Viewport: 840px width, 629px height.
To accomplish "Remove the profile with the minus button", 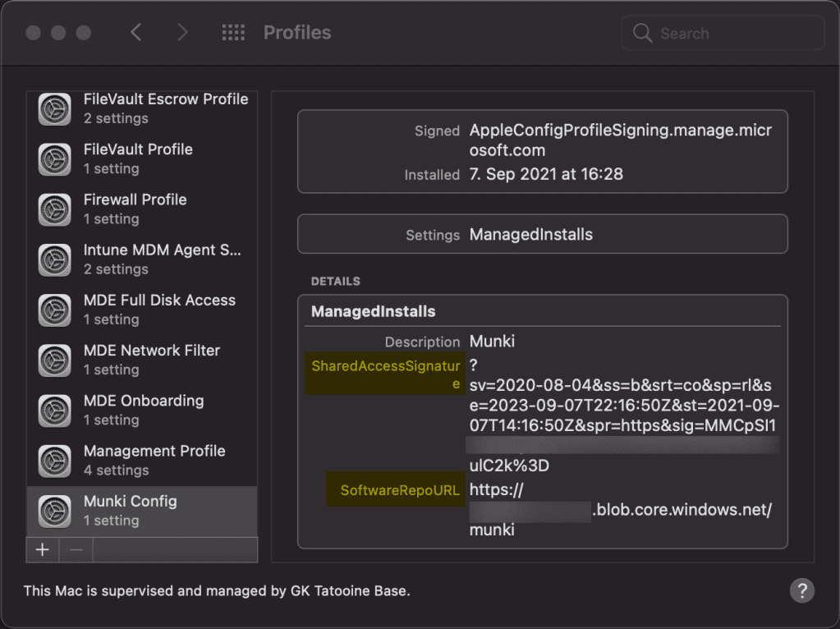I will pyautogui.click(x=76, y=549).
